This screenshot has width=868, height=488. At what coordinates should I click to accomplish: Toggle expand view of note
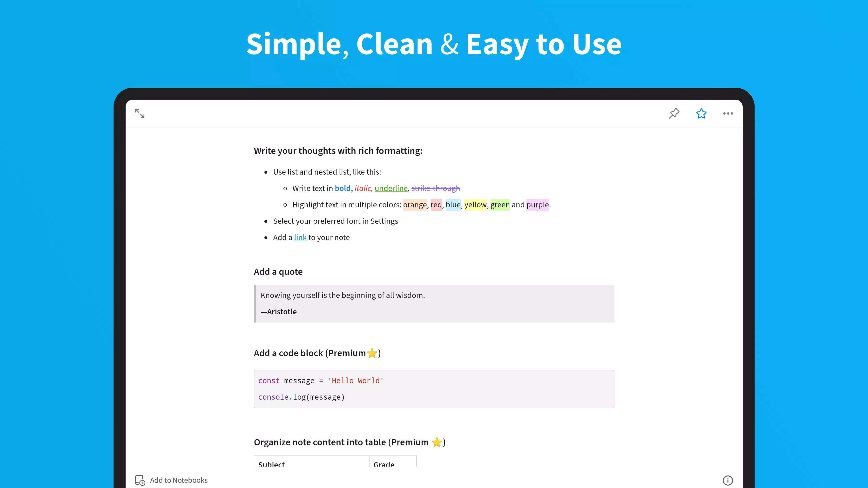pos(140,113)
